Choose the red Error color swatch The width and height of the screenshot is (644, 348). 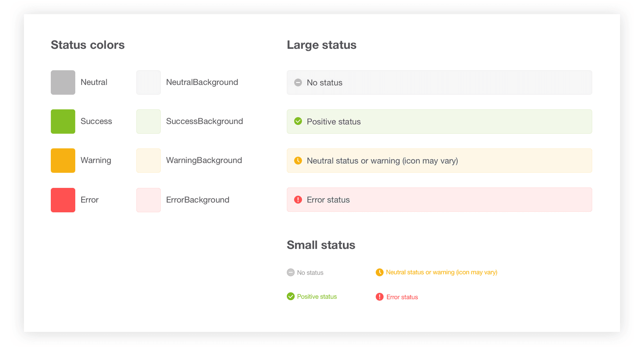pos(63,200)
